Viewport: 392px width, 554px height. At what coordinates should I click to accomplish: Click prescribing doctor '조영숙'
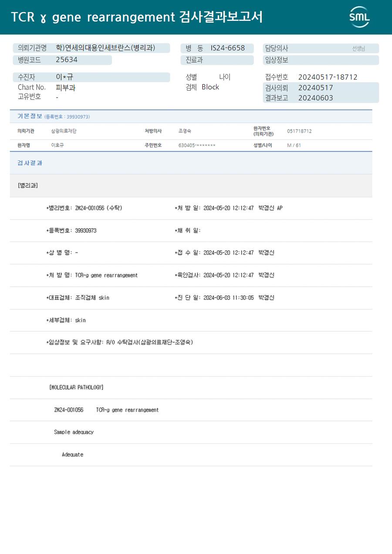click(x=185, y=131)
